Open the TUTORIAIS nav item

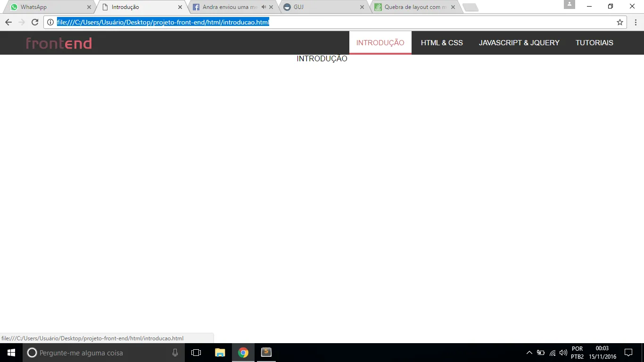(594, 43)
